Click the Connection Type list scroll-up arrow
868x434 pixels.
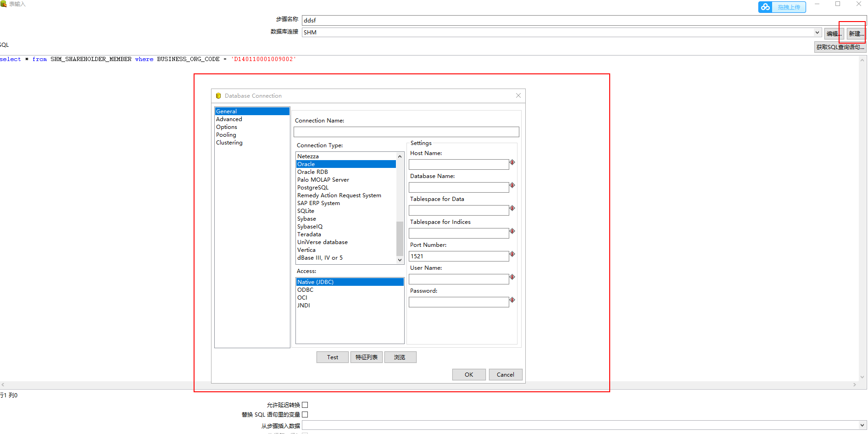(x=400, y=156)
